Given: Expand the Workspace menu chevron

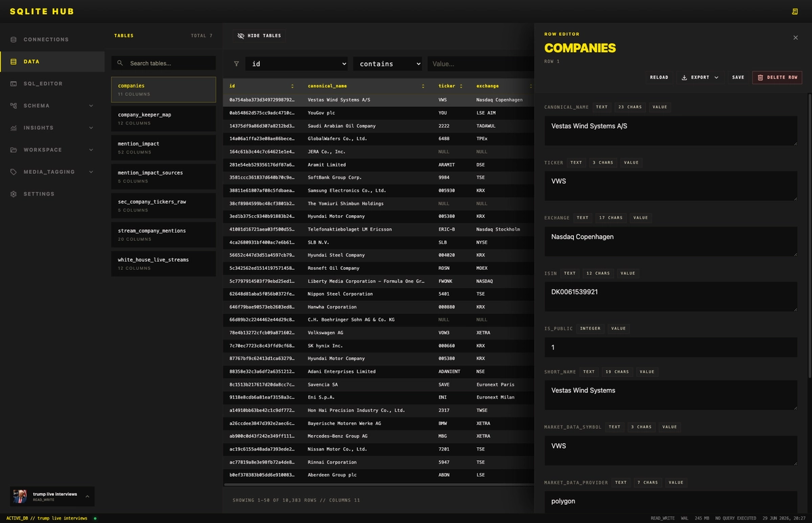Looking at the screenshot, I should pos(91,150).
